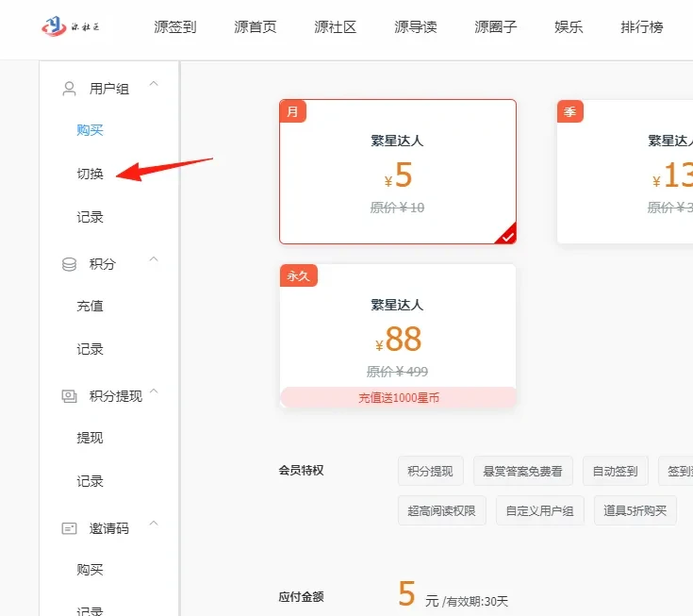The width and height of the screenshot is (693, 616).
Task: Click the 自定义用户组 privilege tag
Action: 539,511
